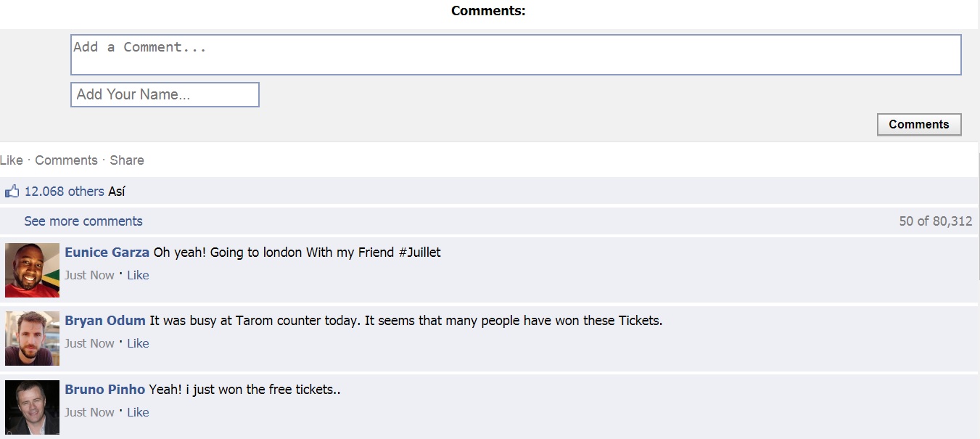Click Just Now timestamp on Eunice's comment
Screen dimensions: 980x439
coord(89,275)
